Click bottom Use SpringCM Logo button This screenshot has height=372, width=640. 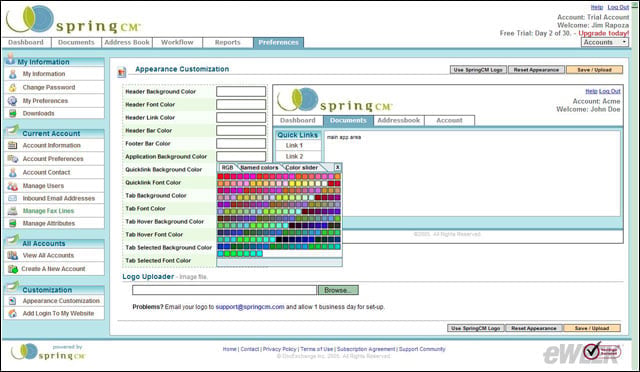tap(476, 328)
